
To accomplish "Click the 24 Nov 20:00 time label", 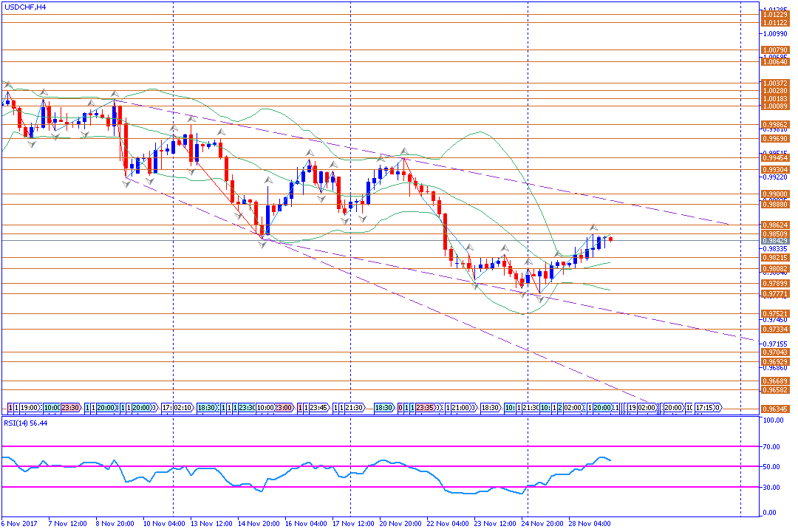I will point(542,523).
